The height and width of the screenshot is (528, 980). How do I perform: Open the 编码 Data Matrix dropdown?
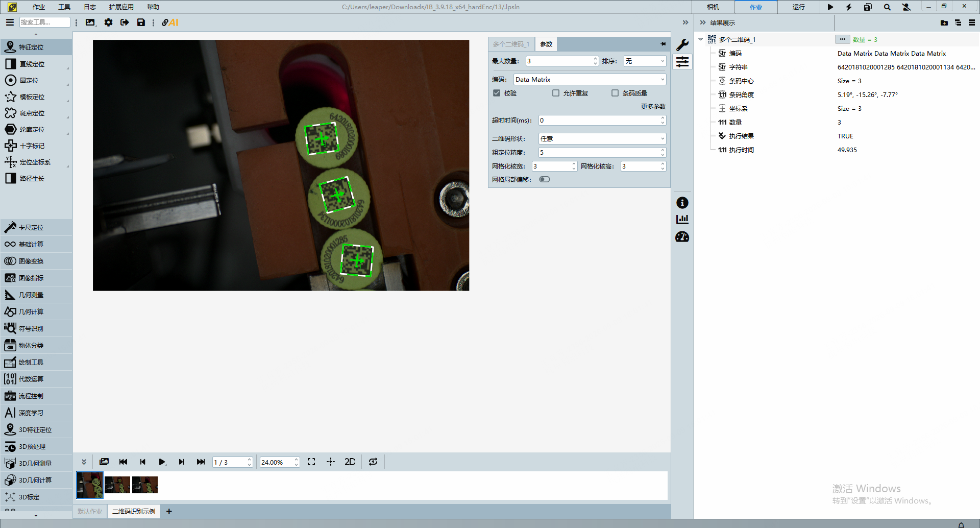click(x=590, y=79)
